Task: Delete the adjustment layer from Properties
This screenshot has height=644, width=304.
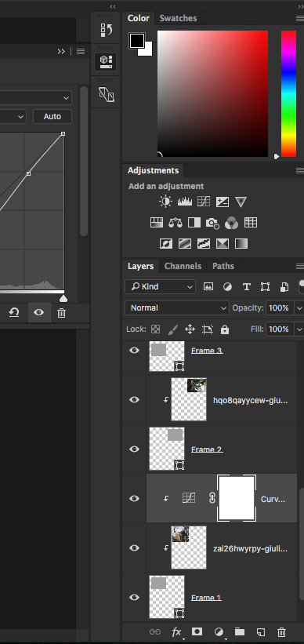Action: [x=61, y=313]
